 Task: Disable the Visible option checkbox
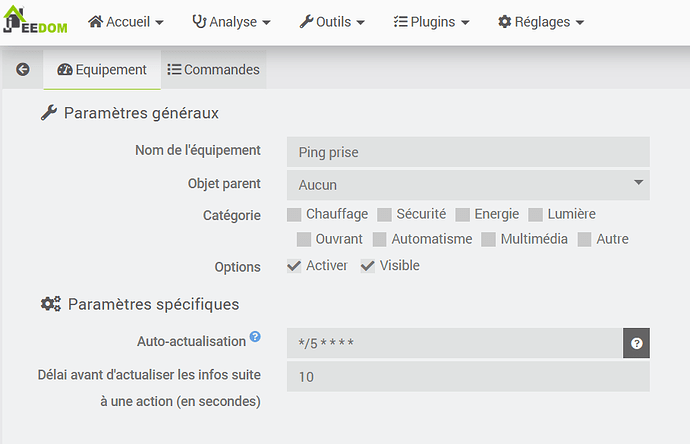tap(367, 266)
